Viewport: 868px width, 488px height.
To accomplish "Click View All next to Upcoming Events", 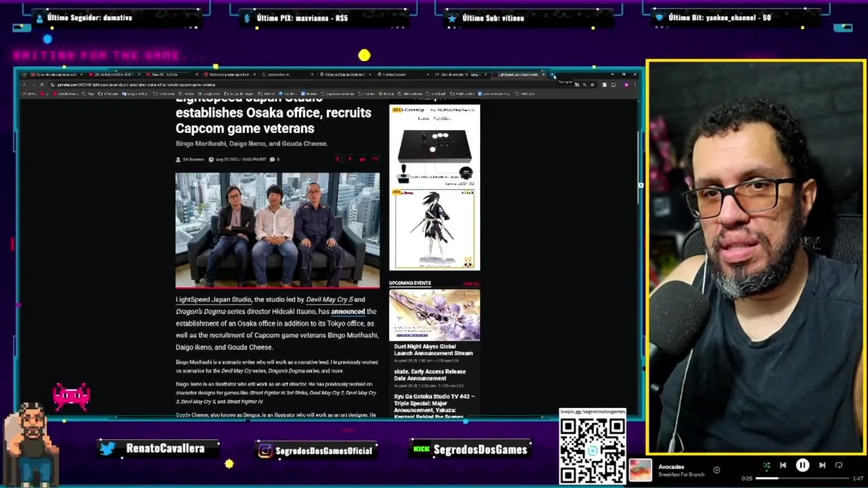I will (x=471, y=283).
